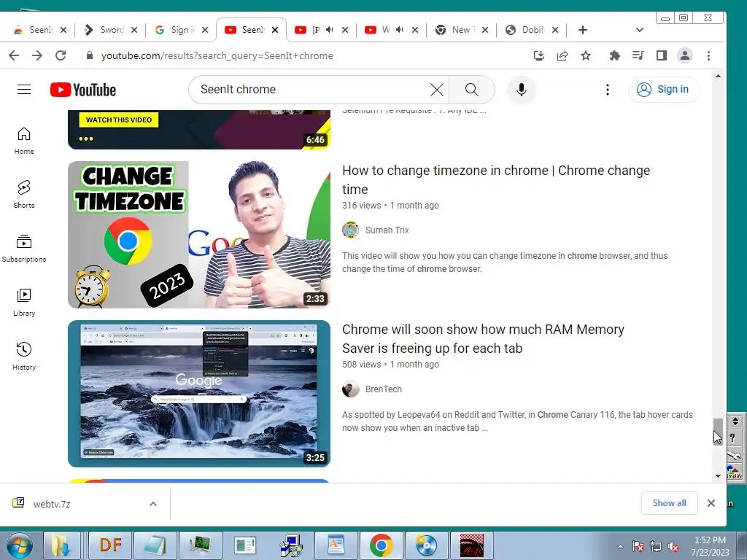Go back to the previous page
Image resolution: width=747 pixels, height=560 pixels.
(x=14, y=55)
